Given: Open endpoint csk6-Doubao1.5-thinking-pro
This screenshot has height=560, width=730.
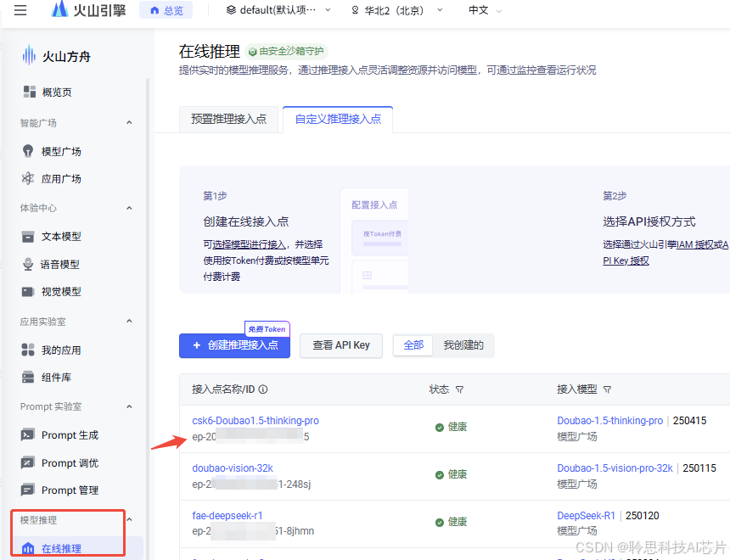Looking at the screenshot, I should point(255,421).
